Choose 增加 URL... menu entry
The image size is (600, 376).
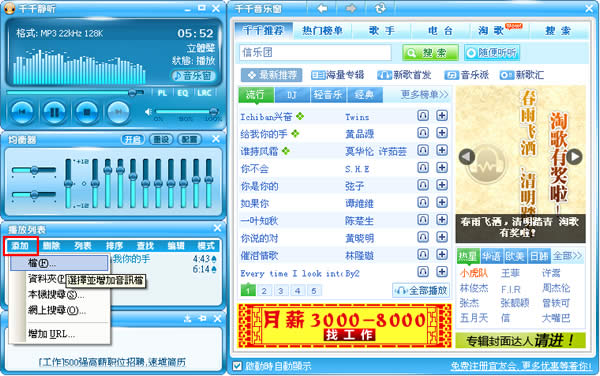(59, 334)
